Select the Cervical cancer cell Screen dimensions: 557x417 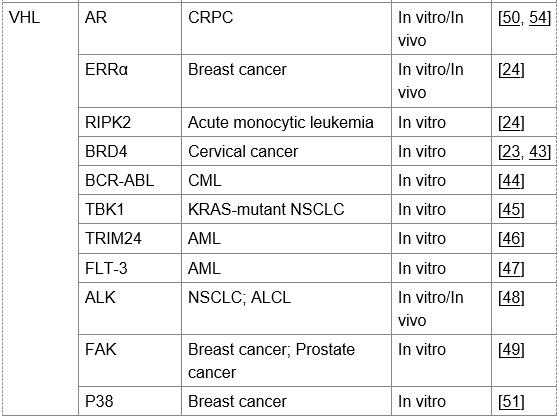pos(286,151)
